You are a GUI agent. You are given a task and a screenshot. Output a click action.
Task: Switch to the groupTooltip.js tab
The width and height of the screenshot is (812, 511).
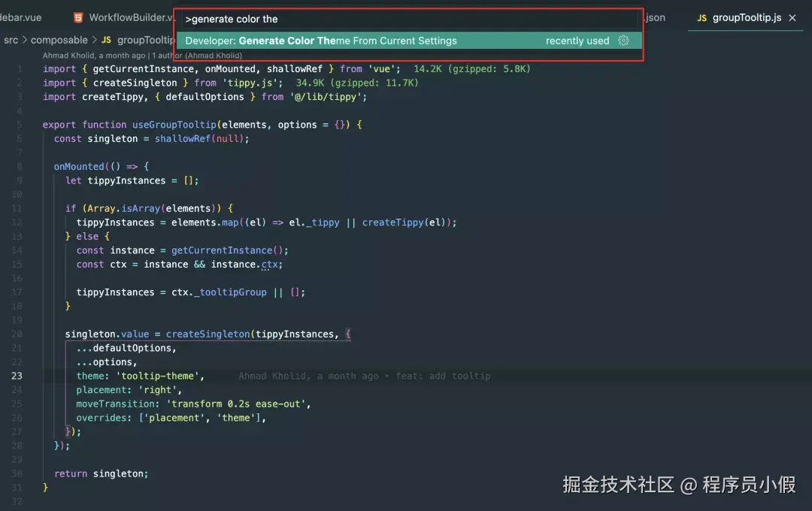[x=747, y=17]
